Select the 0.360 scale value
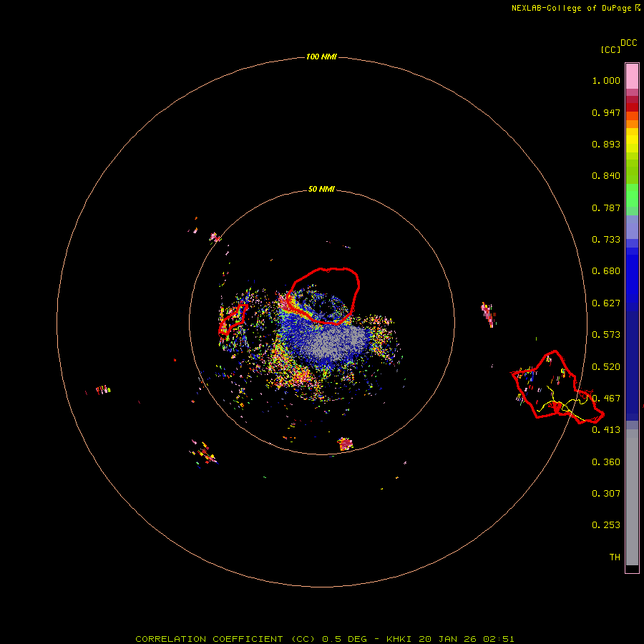Screen dimensions: 644x644 (x=606, y=462)
